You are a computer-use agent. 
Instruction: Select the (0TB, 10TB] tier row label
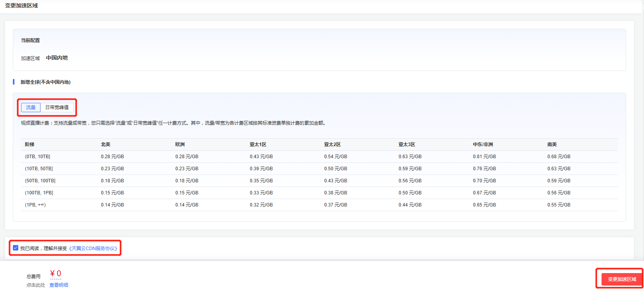pyautogui.click(x=37, y=157)
